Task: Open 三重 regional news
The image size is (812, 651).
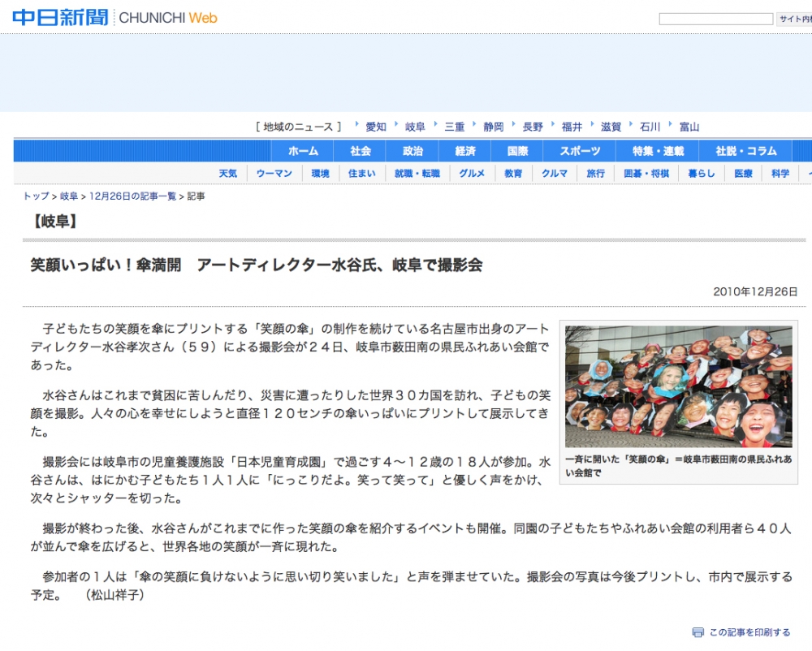Action: [x=454, y=127]
